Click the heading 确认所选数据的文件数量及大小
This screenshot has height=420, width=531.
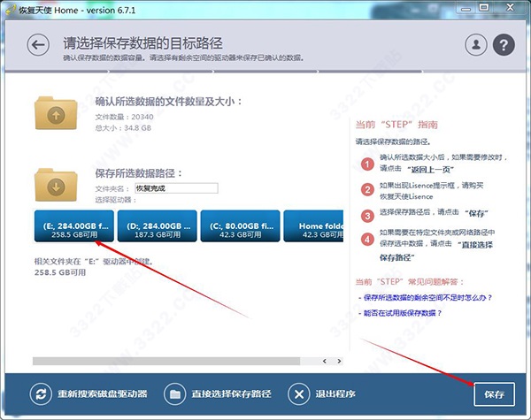click(x=169, y=101)
